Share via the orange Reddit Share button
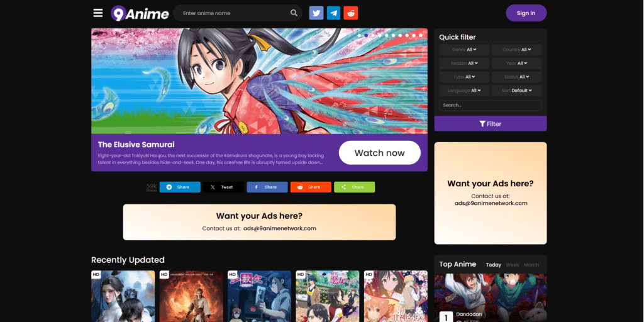 point(311,187)
